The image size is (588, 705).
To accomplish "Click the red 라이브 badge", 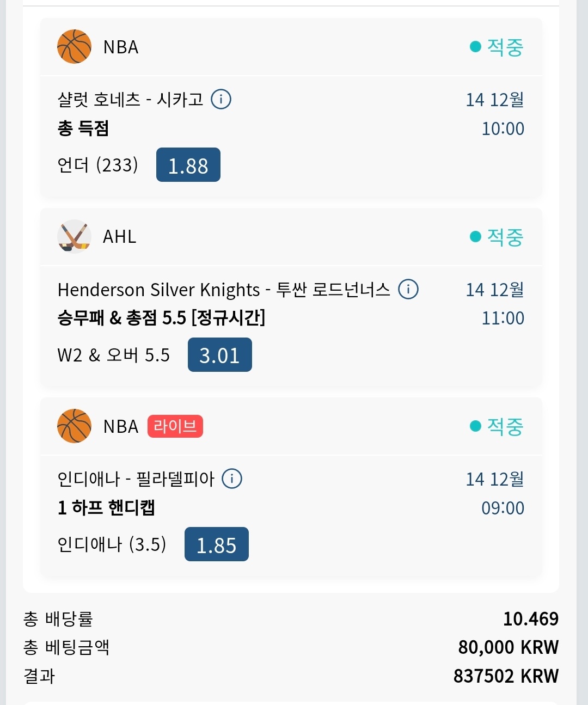I will pos(175,426).
